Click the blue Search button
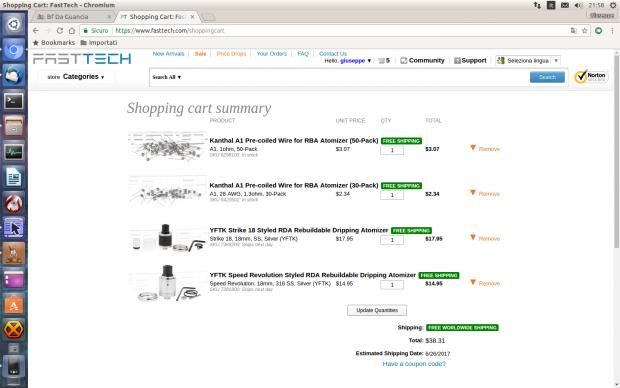 point(547,77)
